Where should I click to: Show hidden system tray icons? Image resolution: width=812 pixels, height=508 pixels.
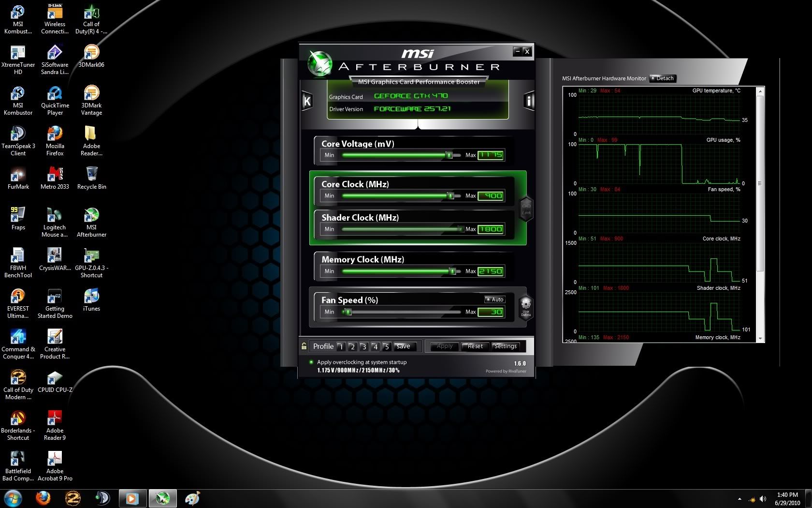739,499
